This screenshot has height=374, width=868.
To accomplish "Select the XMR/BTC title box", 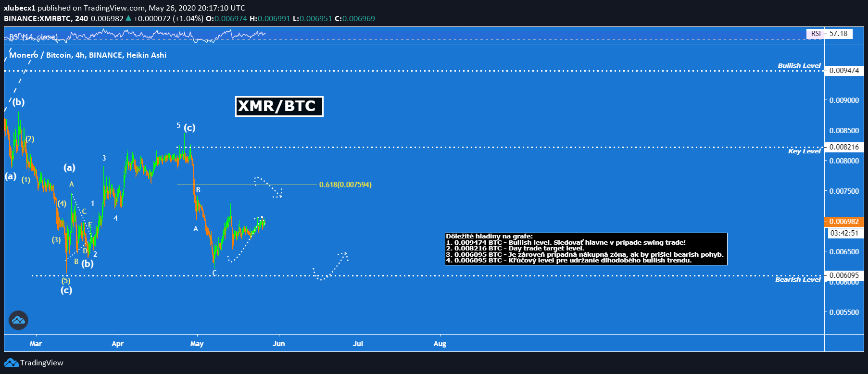I will click(279, 106).
